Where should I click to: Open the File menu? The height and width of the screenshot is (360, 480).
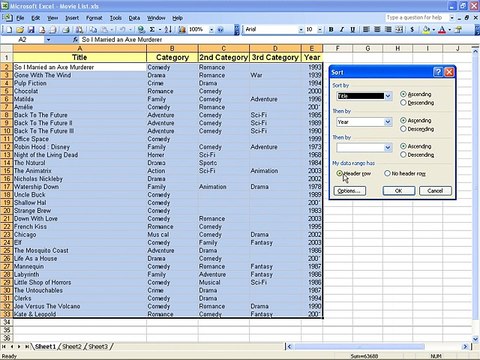pos(20,18)
